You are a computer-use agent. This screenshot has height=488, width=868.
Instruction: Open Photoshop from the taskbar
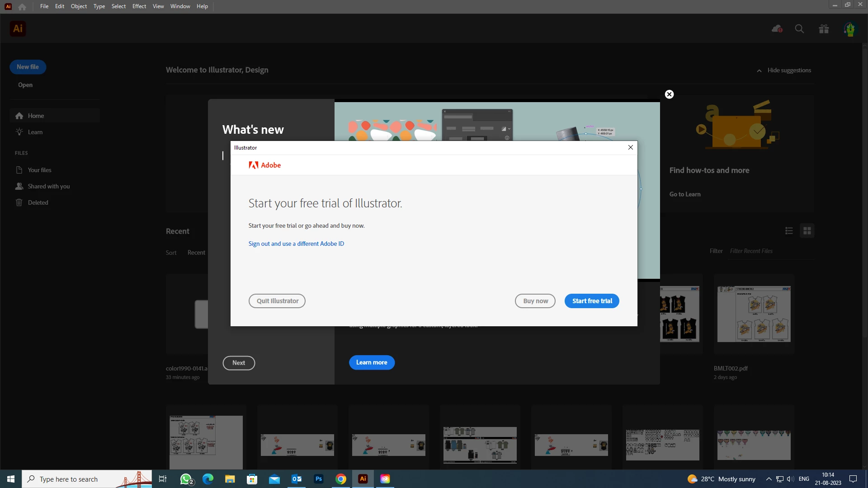(319, 479)
